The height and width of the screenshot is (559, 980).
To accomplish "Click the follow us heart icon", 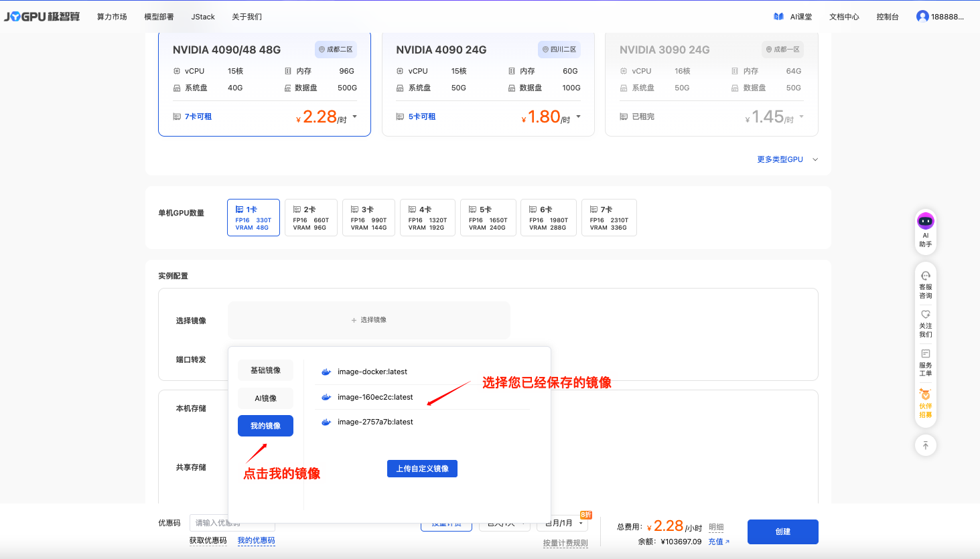I will click(x=925, y=315).
